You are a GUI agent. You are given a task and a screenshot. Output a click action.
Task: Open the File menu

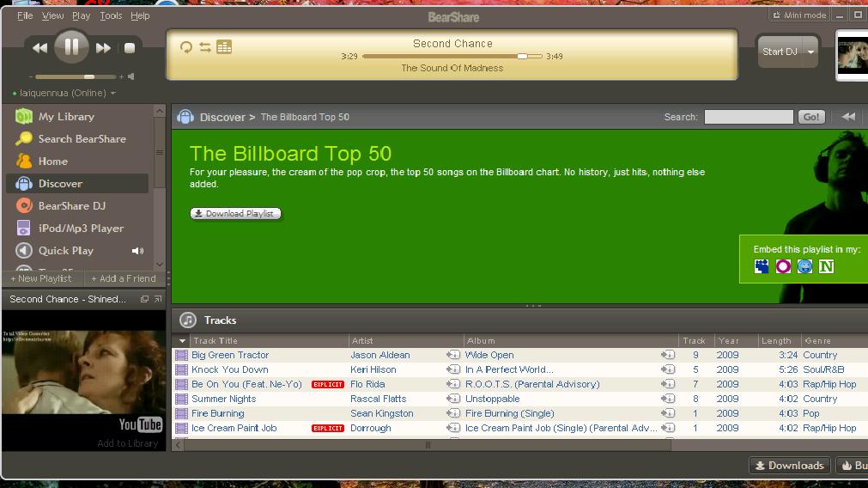(25, 15)
